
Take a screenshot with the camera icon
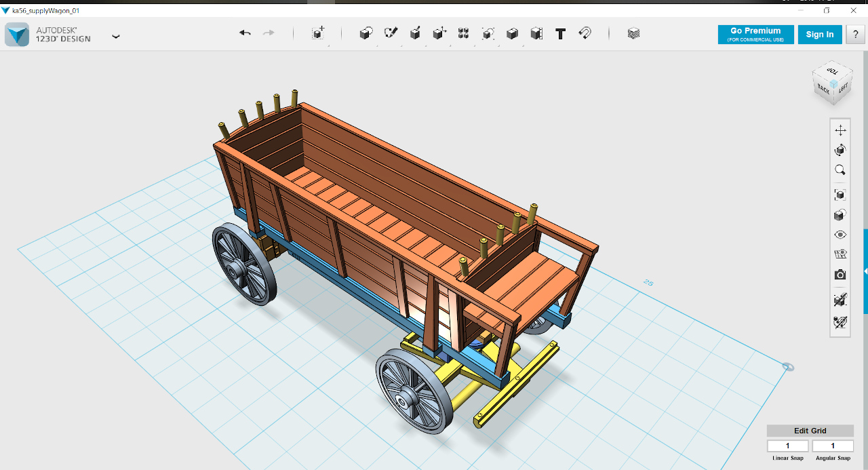click(x=840, y=275)
